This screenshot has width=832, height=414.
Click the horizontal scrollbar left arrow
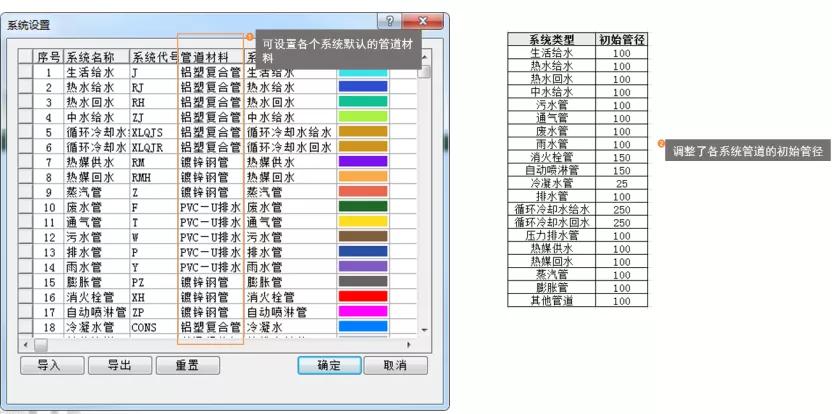25,345
